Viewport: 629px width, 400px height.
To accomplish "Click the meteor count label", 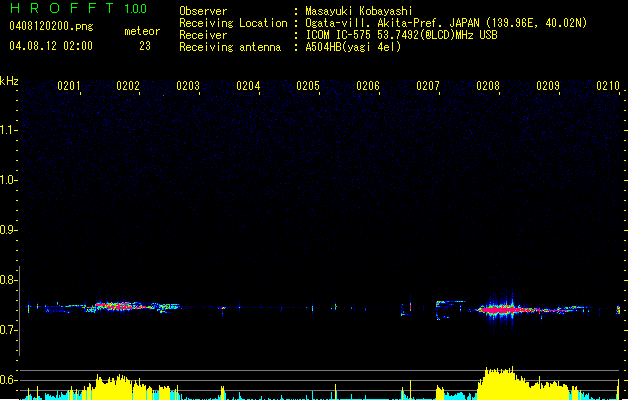I will coord(142,31).
